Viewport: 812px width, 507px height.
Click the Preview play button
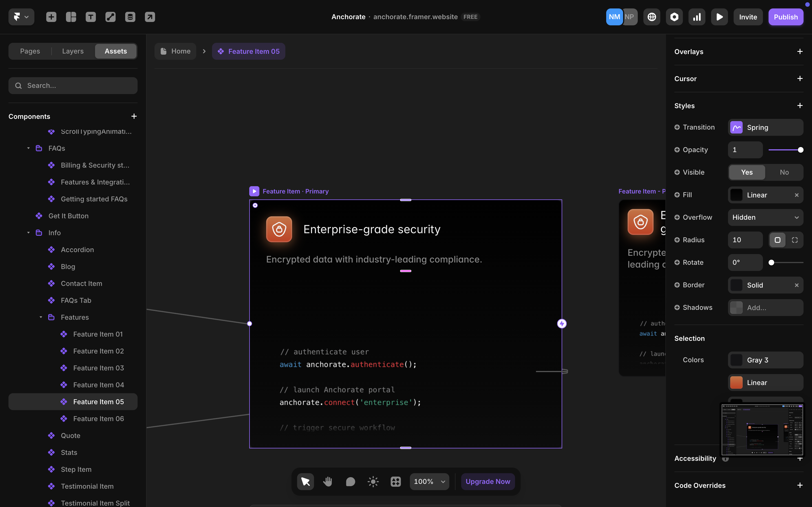pyautogui.click(x=720, y=17)
